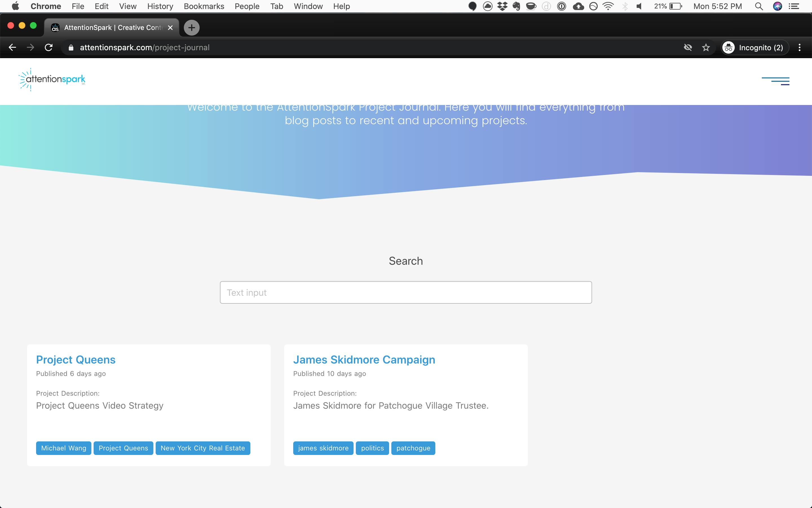Click 'Project Queens Video Strategy' description
The image size is (812, 508).
point(100,406)
